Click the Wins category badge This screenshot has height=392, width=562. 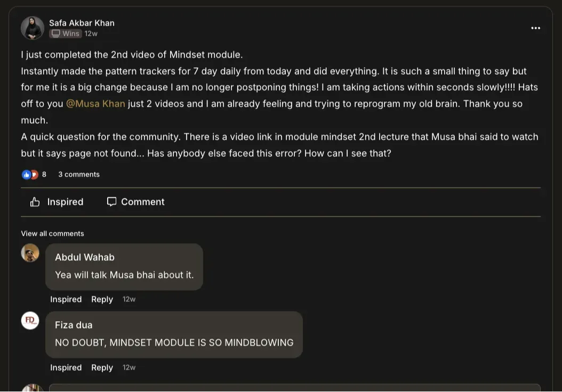click(x=66, y=34)
